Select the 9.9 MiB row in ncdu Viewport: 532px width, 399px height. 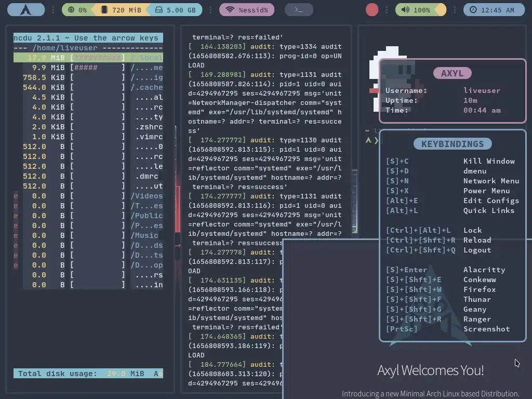click(88, 68)
